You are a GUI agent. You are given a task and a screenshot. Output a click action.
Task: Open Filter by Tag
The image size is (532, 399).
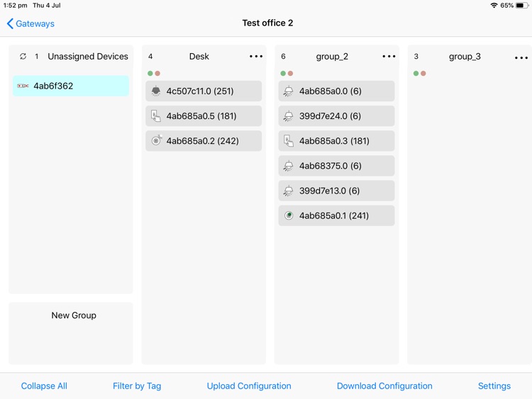(x=137, y=386)
